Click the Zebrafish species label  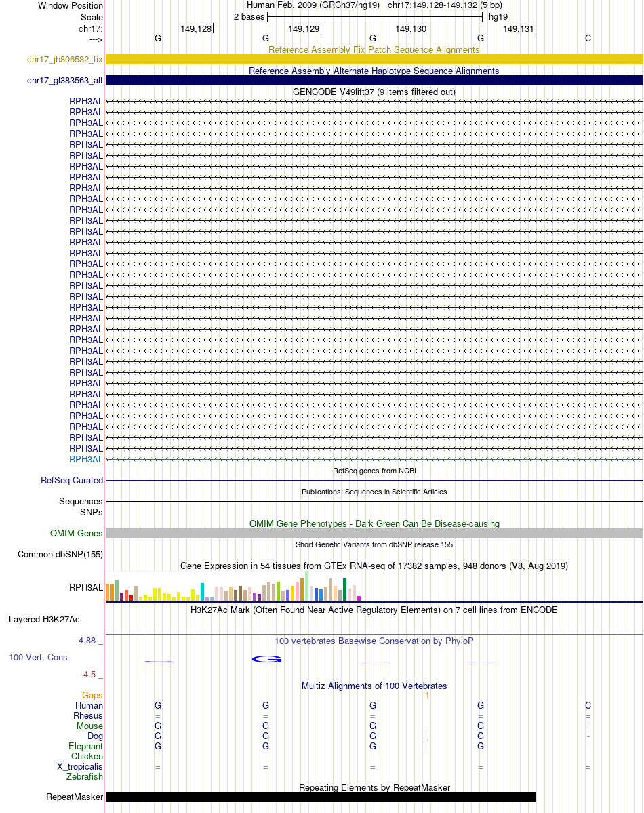click(x=85, y=776)
